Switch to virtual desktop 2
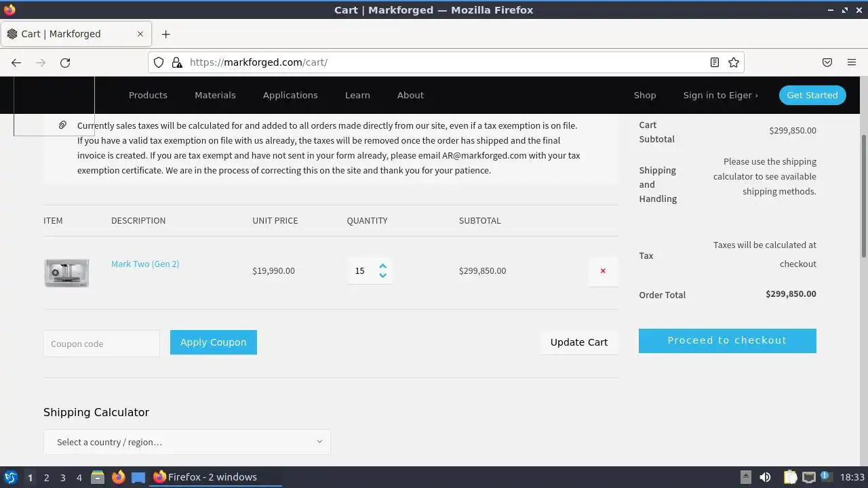This screenshot has width=868, height=488. 46,477
